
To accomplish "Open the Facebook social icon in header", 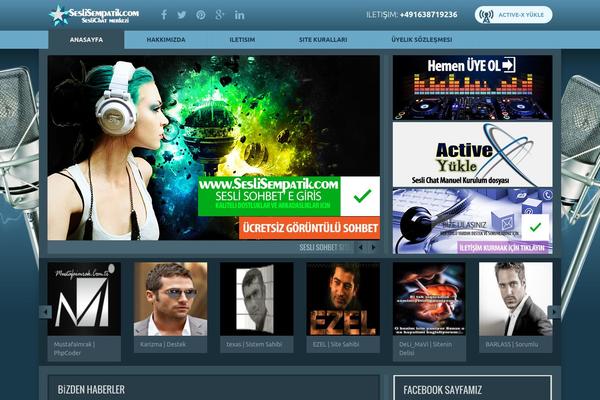I will pyautogui.click(x=164, y=15).
